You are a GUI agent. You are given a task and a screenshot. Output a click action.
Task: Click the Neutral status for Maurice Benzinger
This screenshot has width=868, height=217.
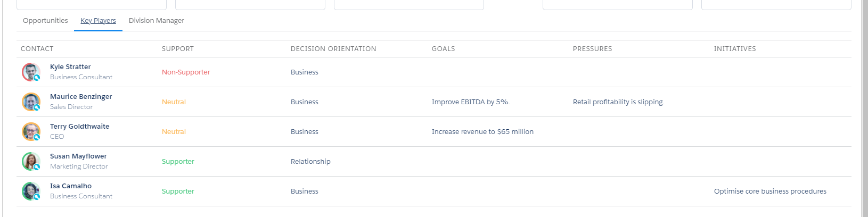[174, 102]
